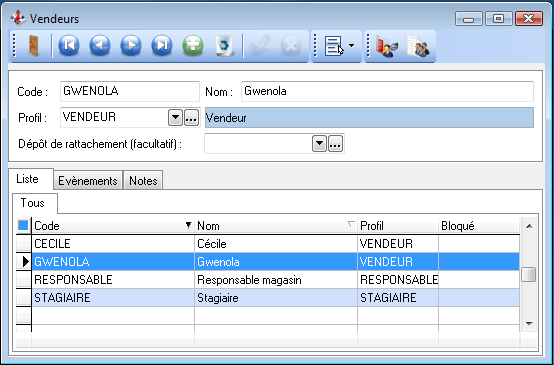
Task: Edit the Nom field Gwenola
Action: (x=387, y=91)
